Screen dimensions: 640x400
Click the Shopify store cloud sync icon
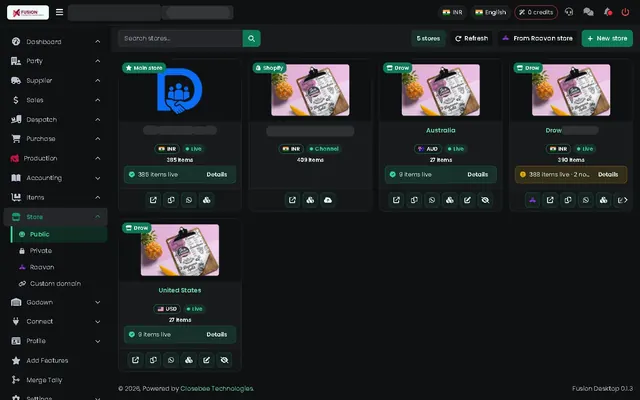328,200
